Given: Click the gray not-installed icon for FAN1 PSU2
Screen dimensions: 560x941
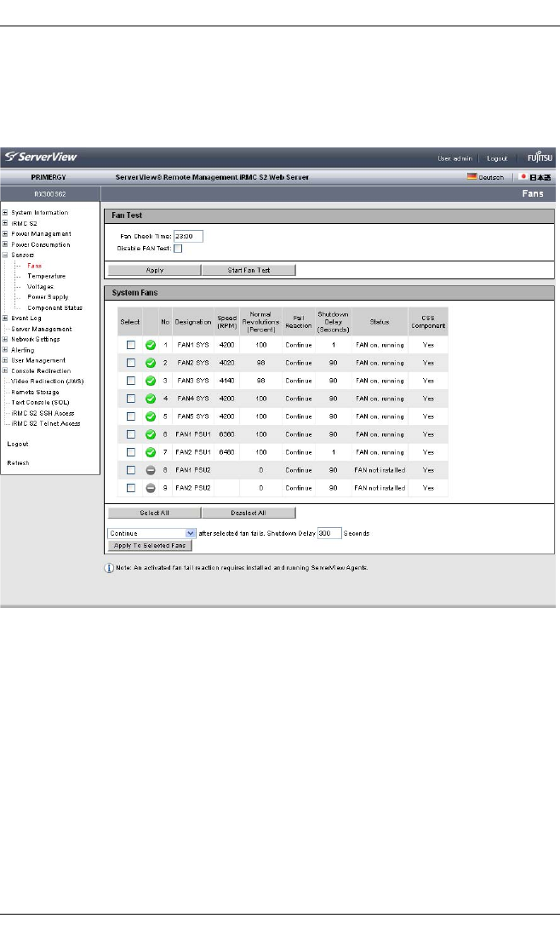Looking at the screenshot, I should 151,470.
